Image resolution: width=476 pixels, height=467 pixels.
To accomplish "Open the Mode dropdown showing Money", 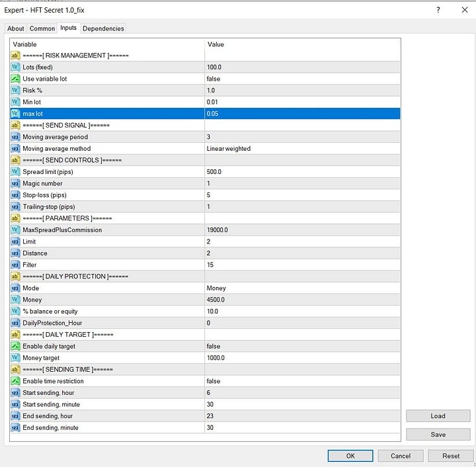I will tap(301, 288).
